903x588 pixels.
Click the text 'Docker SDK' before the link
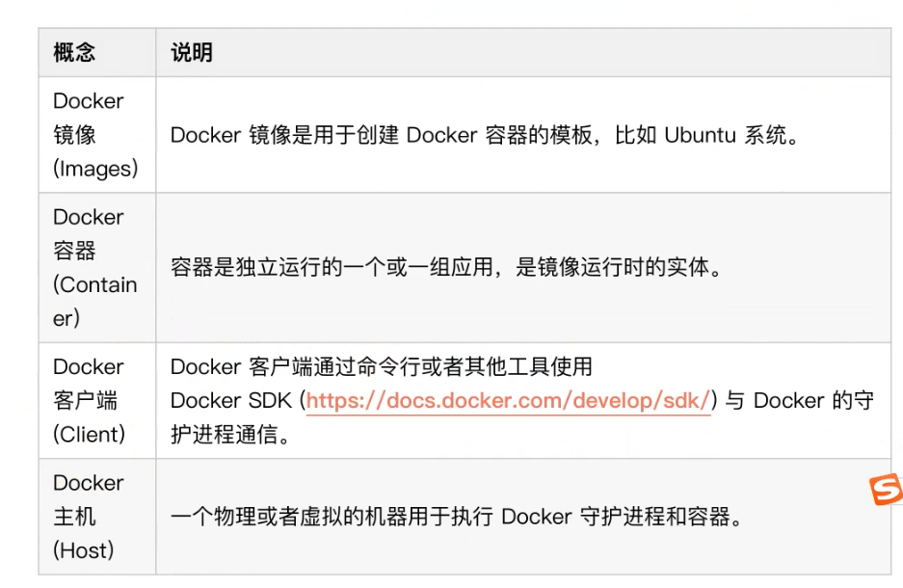[x=231, y=400]
